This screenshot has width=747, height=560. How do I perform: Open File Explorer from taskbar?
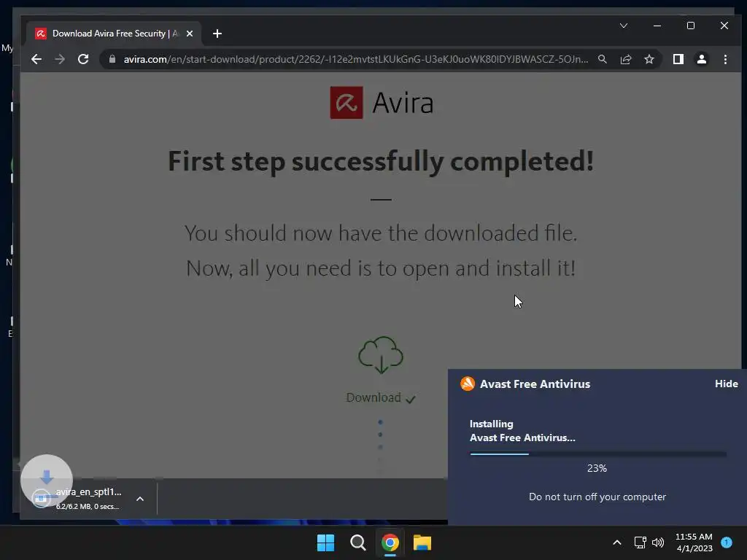pyautogui.click(x=422, y=542)
